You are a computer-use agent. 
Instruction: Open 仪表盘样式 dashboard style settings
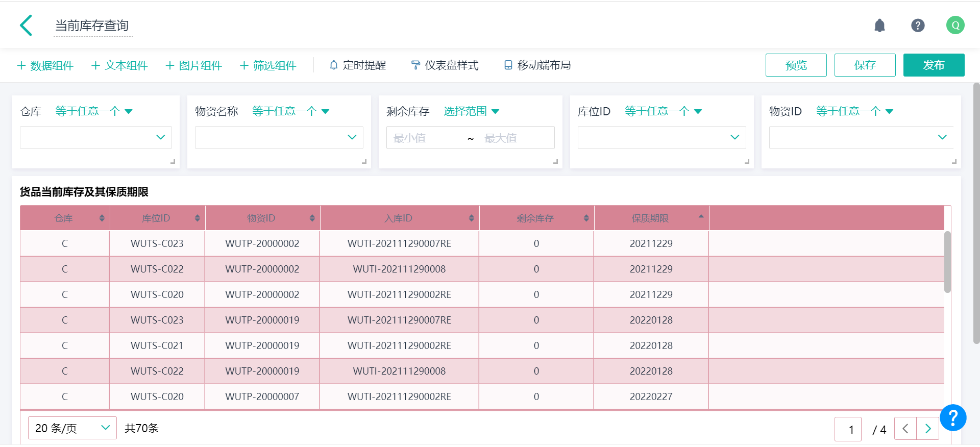[x=445, y=65]
